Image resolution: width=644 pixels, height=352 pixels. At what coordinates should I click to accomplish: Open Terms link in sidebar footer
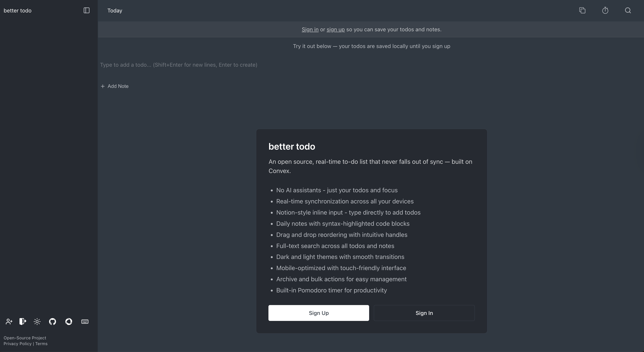pos(41,344)
